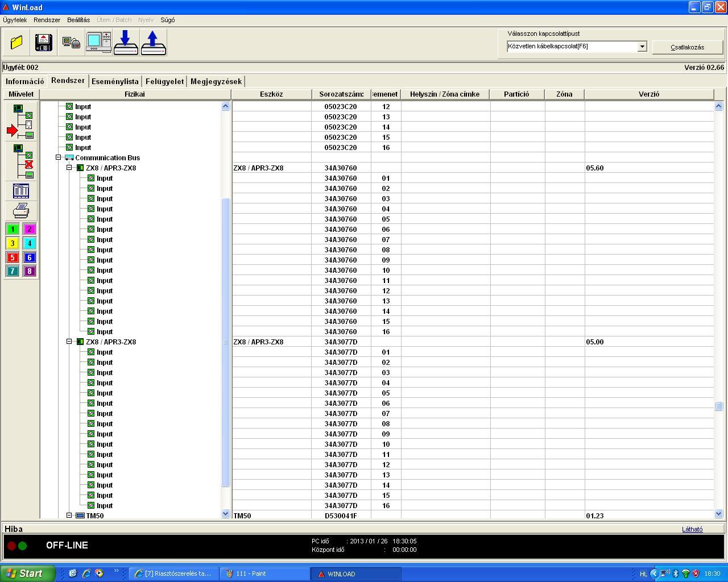This screenshot has width=728, height=582.
Task: Click the blue down-arrow download icon
Action: pos(126,43)
